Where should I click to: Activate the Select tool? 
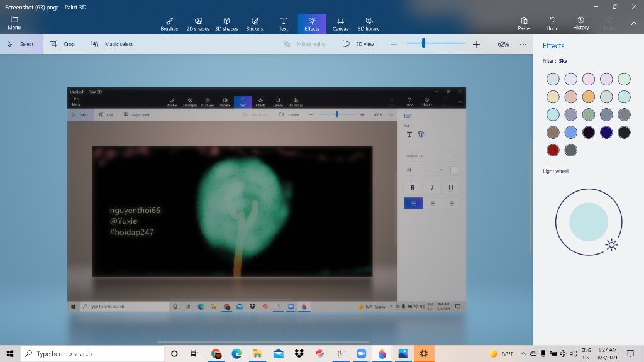pos(21,44)
